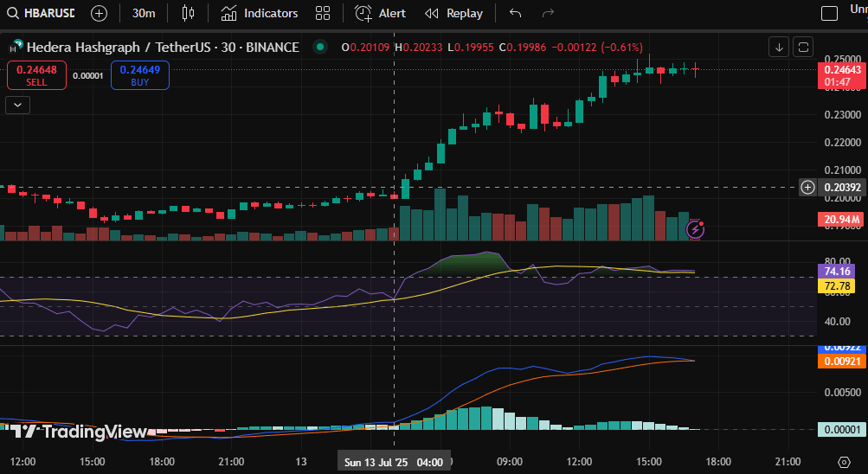Expand the collapsed indicator legend chevron
This screenshot has width=868, height=474.
[x=17, y=105]
